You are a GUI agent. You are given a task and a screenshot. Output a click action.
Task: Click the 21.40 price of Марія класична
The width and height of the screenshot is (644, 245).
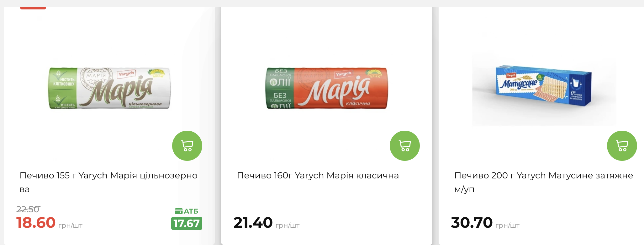point(253,223)
